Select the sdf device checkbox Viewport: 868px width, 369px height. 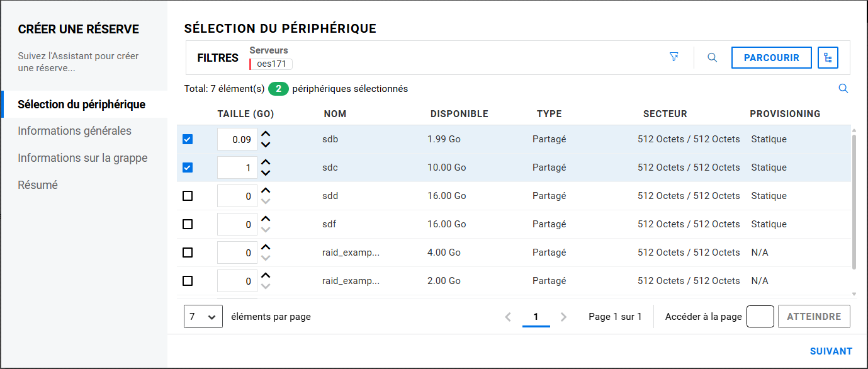188,224
